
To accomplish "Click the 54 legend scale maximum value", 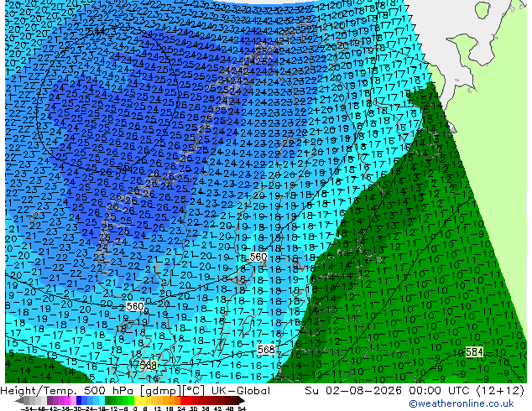I will pyautogui.click(x=241, y=408).
